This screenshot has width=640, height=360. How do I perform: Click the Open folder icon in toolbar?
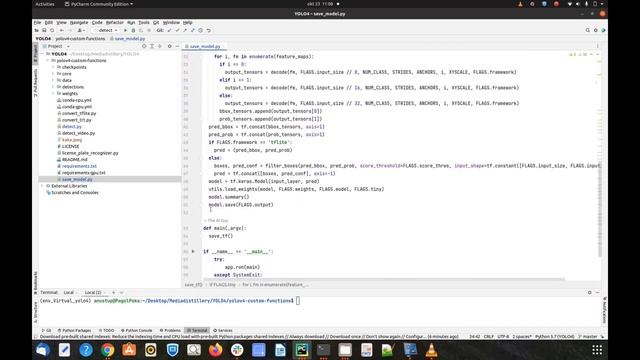coord(36,30)
